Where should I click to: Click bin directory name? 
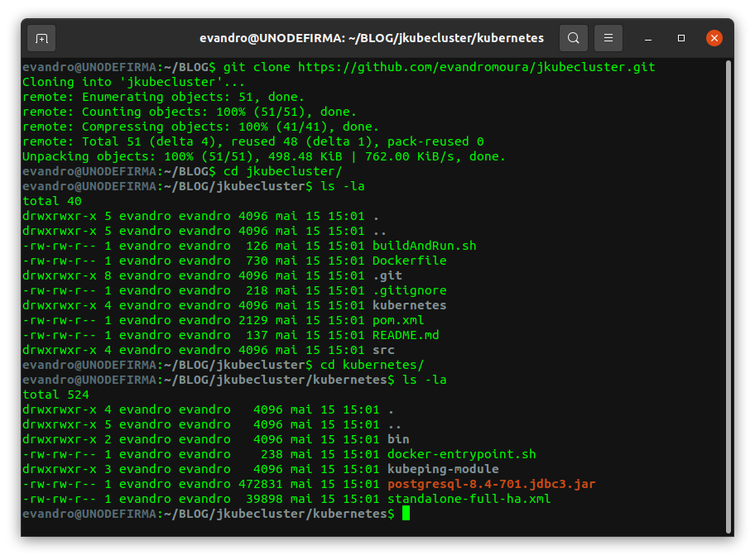point(398,439)
